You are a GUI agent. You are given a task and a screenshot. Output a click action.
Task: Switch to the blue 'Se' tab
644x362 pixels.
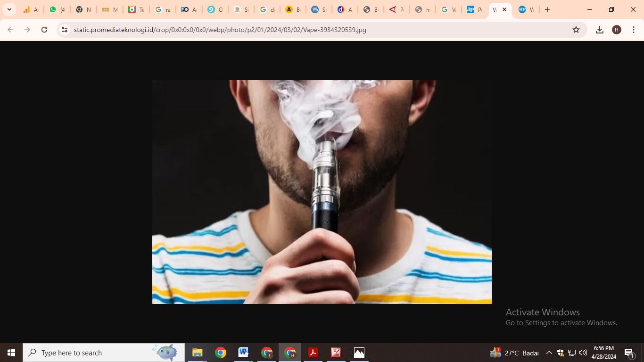point(319,9)
